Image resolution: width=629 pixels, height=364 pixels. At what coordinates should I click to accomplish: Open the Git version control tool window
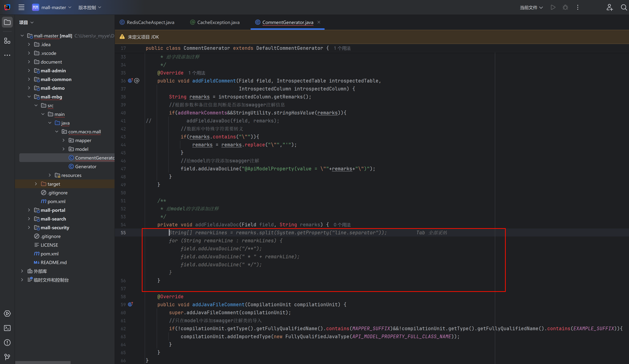pos(7,357)
